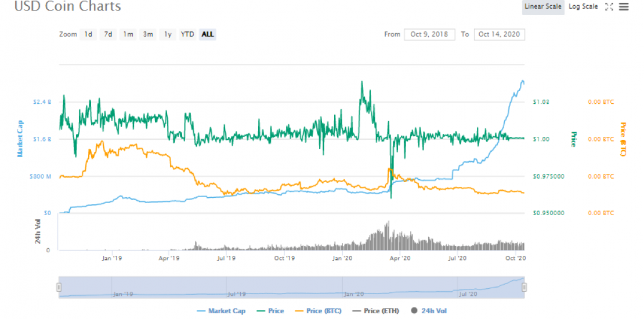Click right handle of range navigator
644x319 pixels.
524,287
